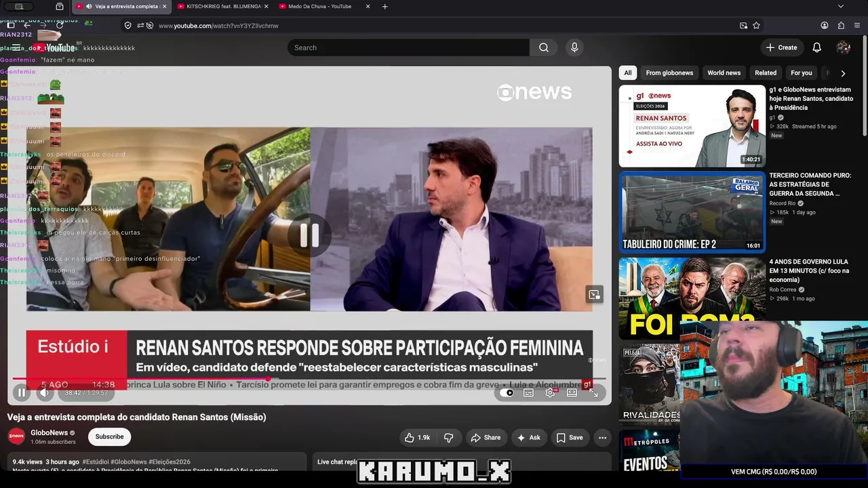Open the Tabuleiro do Crime EP 2 thumbnail
Screen dimensions: 868x488
click(x=692, y=212)
